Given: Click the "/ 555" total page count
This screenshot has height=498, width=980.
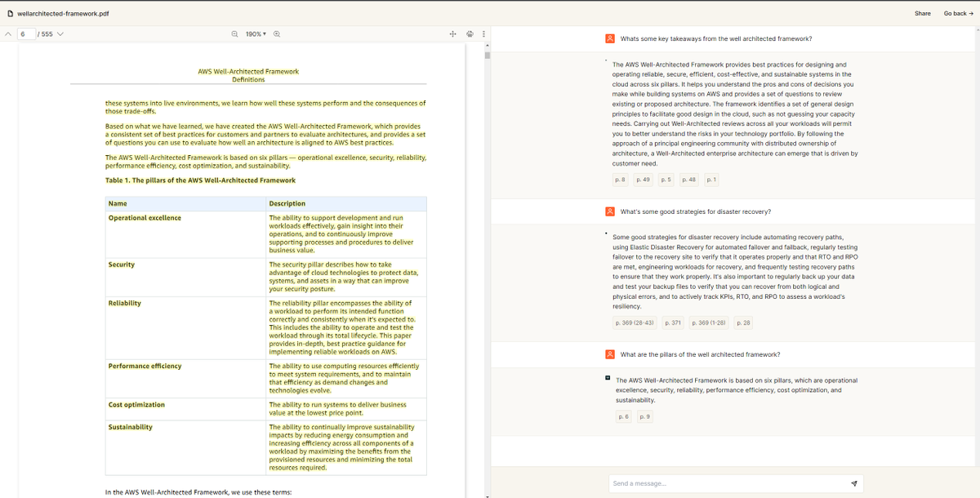Looking at the screenshot, I should coord(44,33).
